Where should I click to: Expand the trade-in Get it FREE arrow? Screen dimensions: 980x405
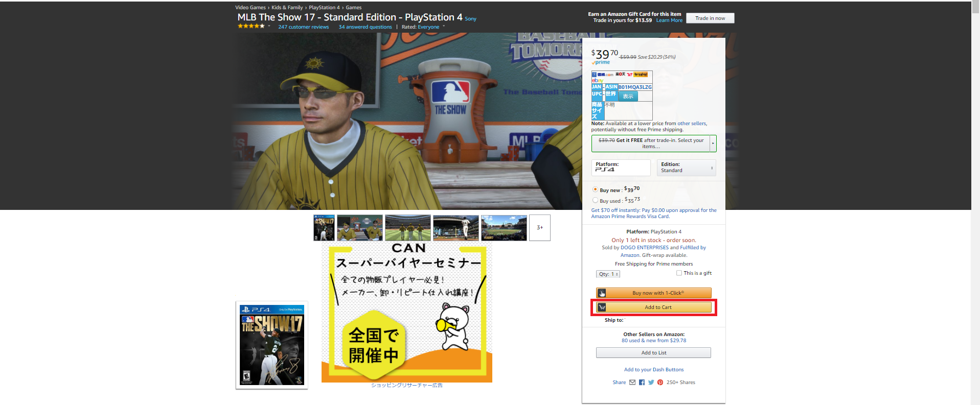(x=713, y=144)
